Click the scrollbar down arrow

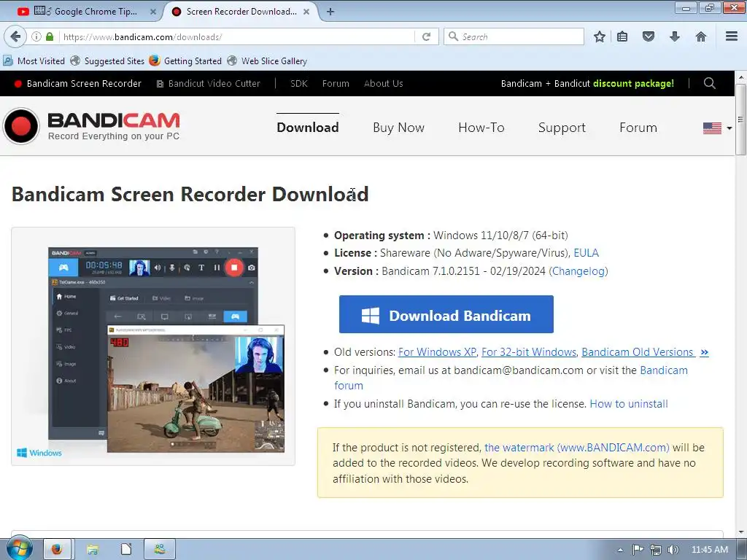point(741,532)
